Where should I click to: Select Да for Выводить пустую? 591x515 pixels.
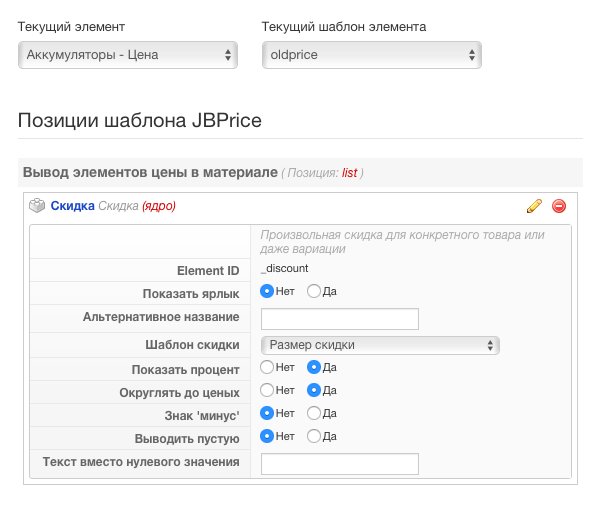click(x=314, y=436)
